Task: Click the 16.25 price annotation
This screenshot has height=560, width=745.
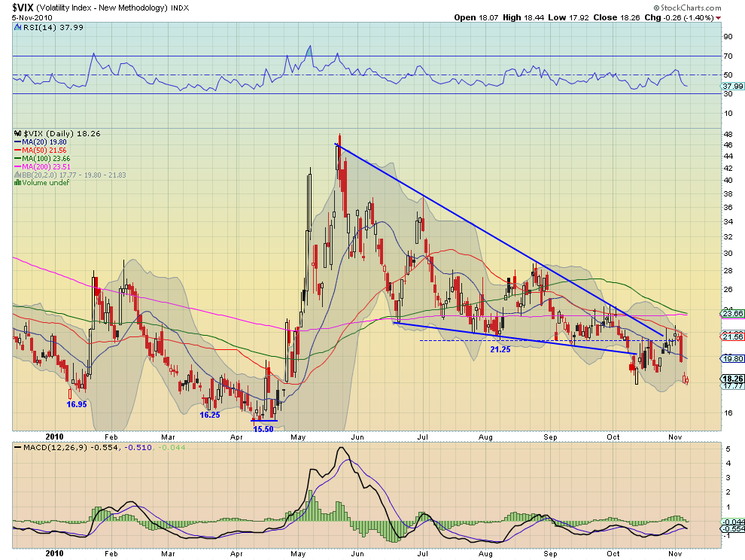Action: (209, 415)
